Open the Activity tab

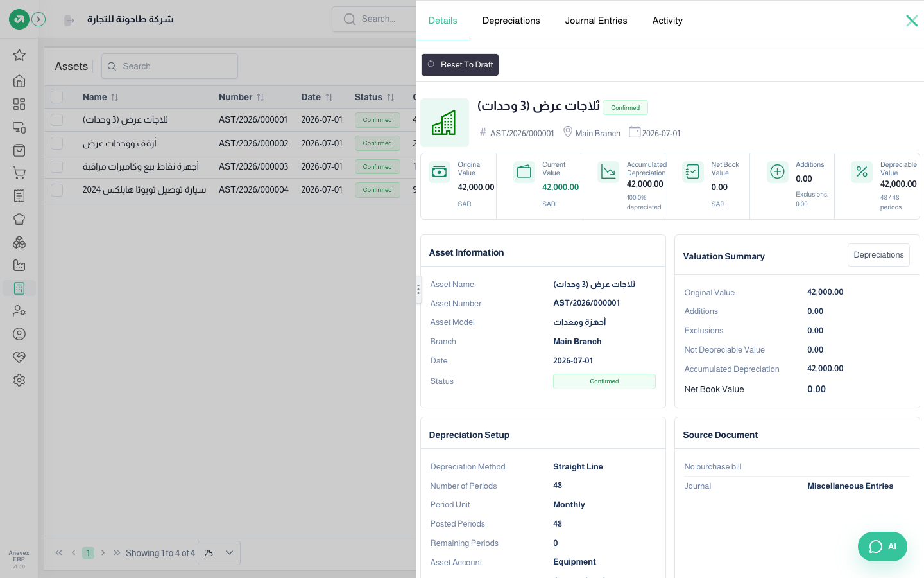(667, 21)
